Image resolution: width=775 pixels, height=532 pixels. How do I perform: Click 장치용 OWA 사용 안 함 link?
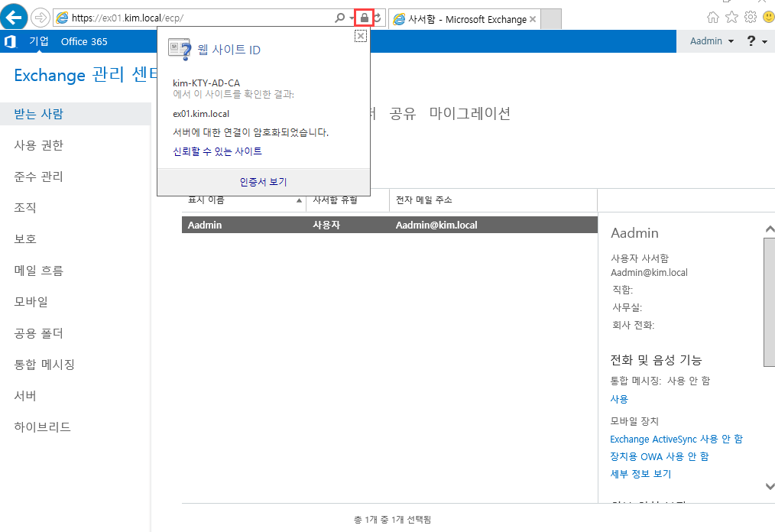coord(660,456)
